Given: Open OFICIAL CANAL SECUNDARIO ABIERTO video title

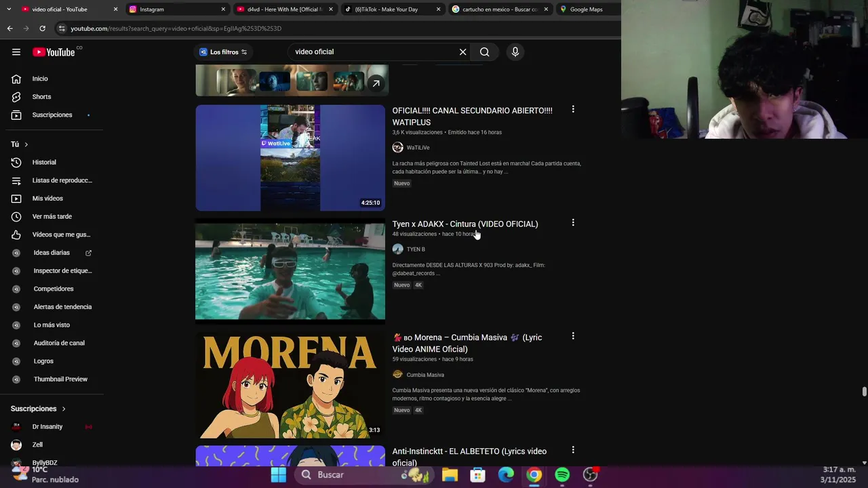Looking at the screenshot, I should click(473, 117).
